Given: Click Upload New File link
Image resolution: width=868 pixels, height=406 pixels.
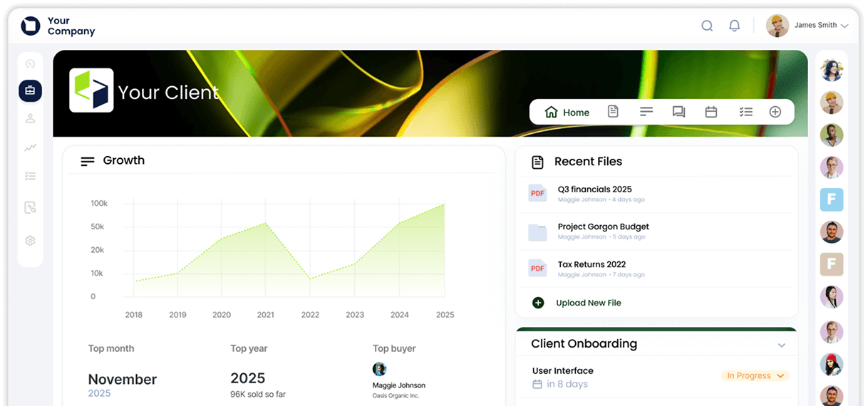Looking at the screenshot, I should (x=589, y=303).
